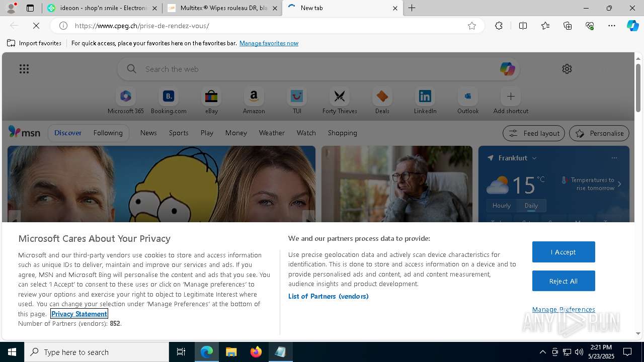The height and width of the screenshot is (362, 644).
Task: Open the Deals shortcut
Action: pos(382,101)
